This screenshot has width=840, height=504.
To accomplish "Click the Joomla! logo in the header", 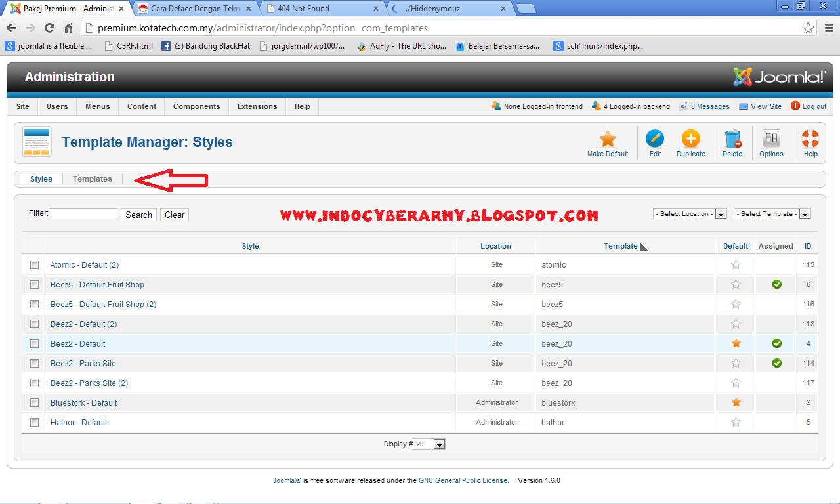I will (780, 77).
